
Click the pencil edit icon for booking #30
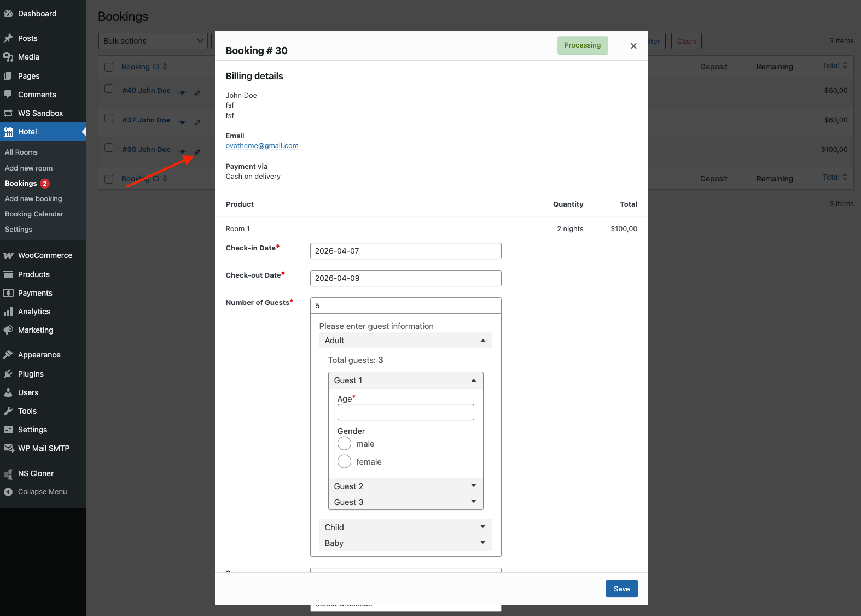(x=197, y=152)
